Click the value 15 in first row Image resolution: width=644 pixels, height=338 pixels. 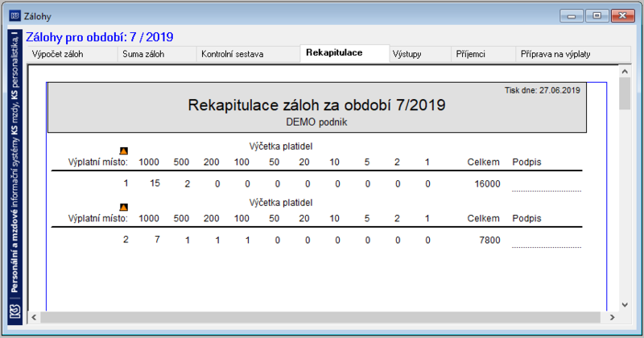point(155,183)
